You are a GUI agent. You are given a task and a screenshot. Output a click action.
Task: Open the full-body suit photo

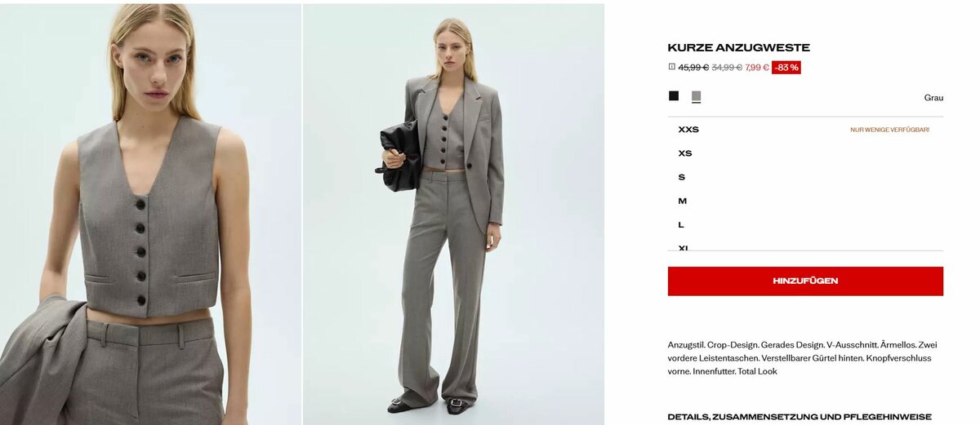coord(454,214)
